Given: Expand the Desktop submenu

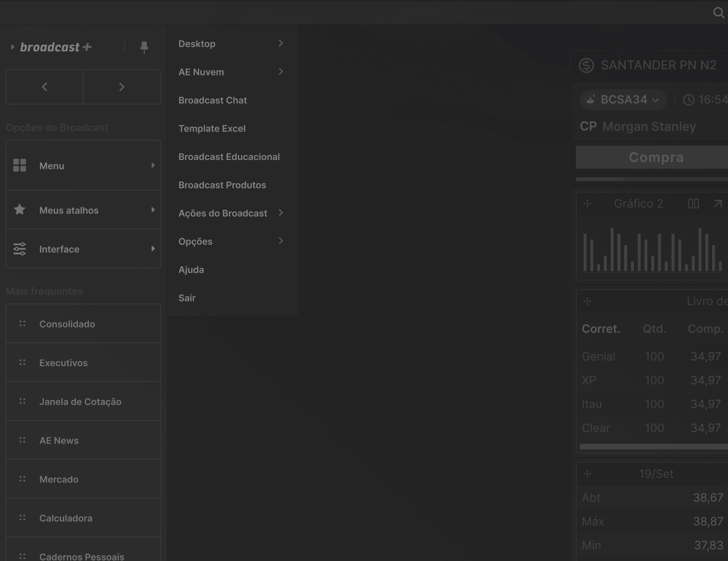Looking at the screenshot, I should click(280, 43).
